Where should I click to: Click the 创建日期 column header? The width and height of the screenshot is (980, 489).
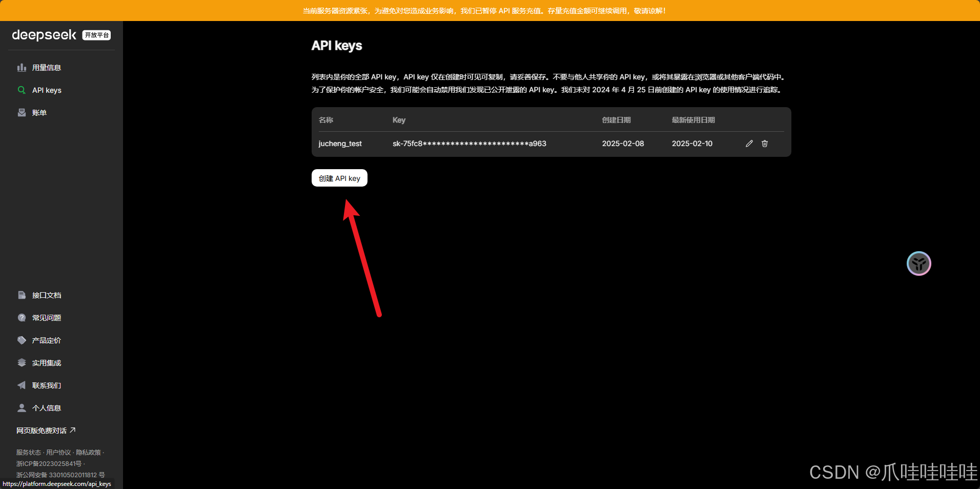616,120
